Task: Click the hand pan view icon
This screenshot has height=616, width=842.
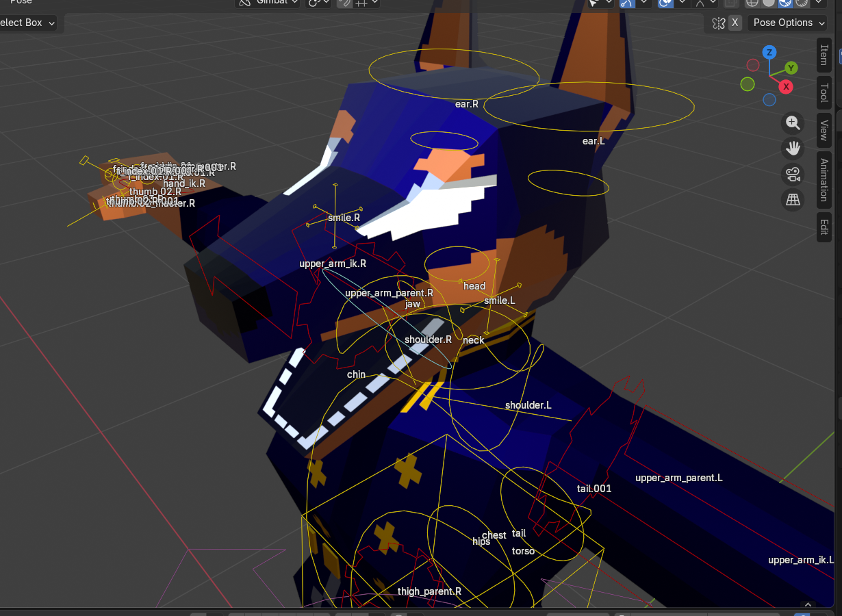Action: [x=793, y=148]
